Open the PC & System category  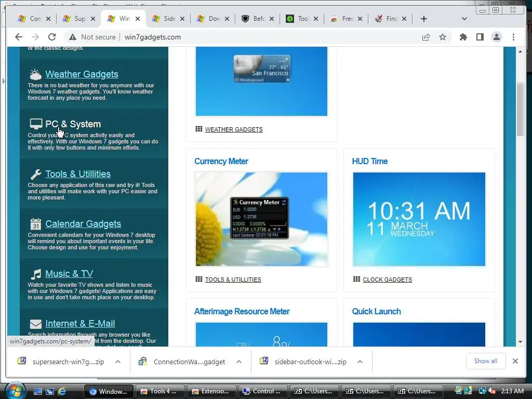(73, 124)
